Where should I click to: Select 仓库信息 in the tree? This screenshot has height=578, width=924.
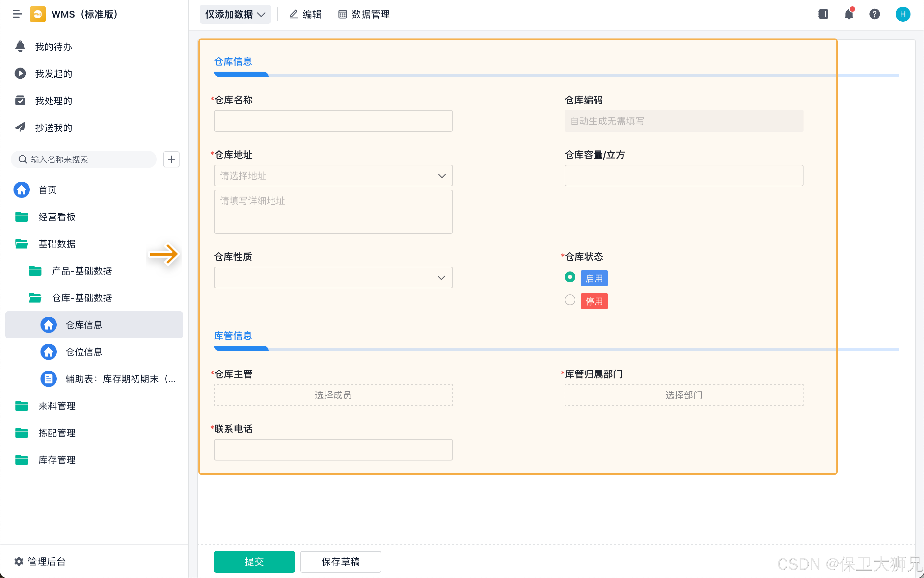pos(94,325)
